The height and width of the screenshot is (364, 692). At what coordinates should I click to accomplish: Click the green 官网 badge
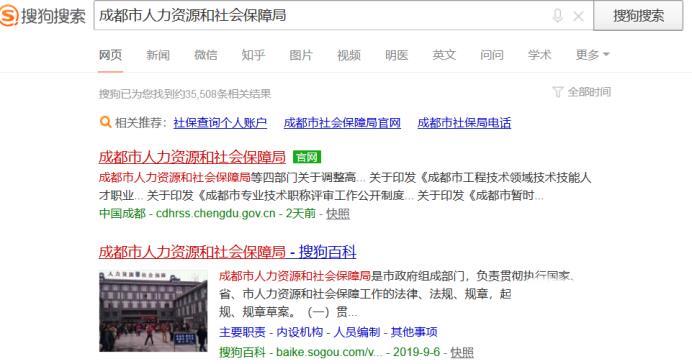coord(307,157)
